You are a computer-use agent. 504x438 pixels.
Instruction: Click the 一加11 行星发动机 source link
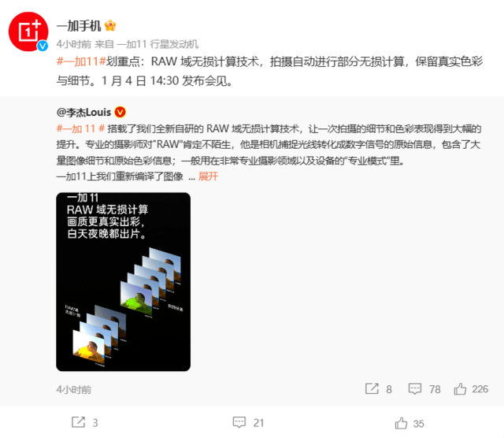[x=157, y=44]
